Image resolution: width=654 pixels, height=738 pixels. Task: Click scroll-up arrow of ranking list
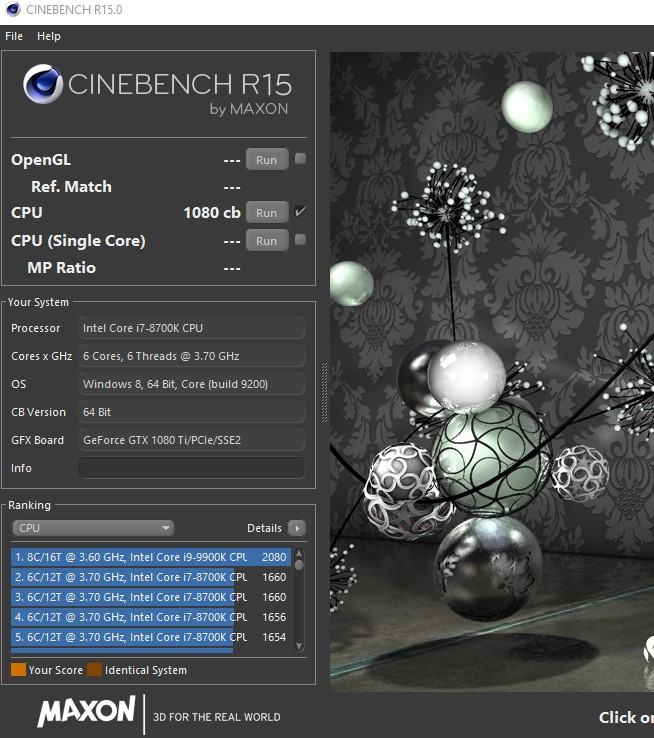pos(299,554)
